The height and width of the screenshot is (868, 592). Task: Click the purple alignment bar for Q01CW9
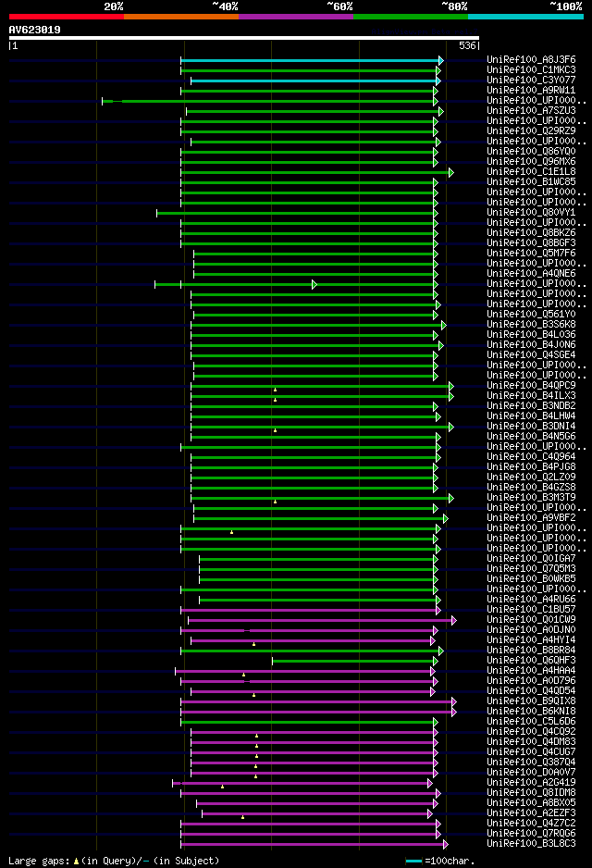pyautogui.click(x=321, y=621)
